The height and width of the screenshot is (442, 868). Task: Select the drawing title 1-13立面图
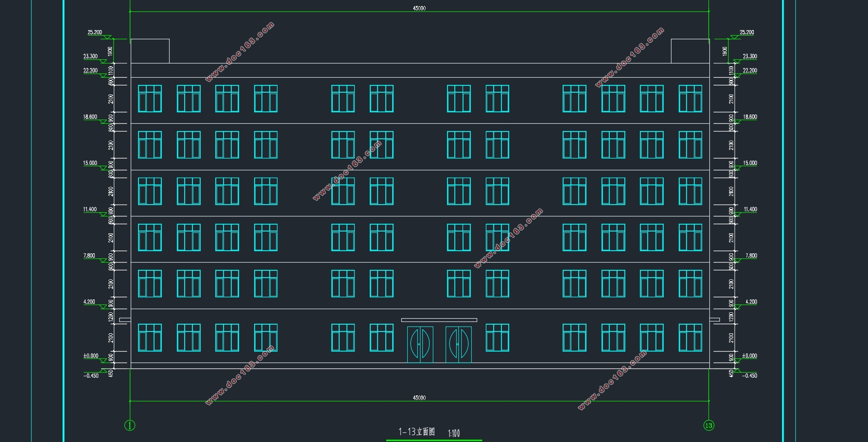(x=416, y=431)
